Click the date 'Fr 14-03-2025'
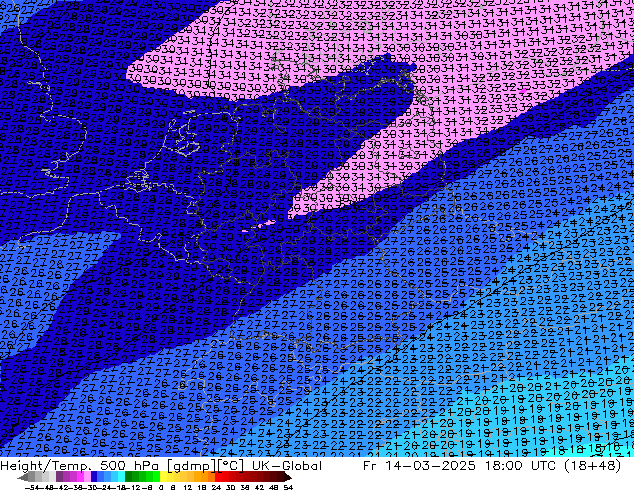This screenshot has width=634, height=490. pyautogui.click(x=419, y=466)
